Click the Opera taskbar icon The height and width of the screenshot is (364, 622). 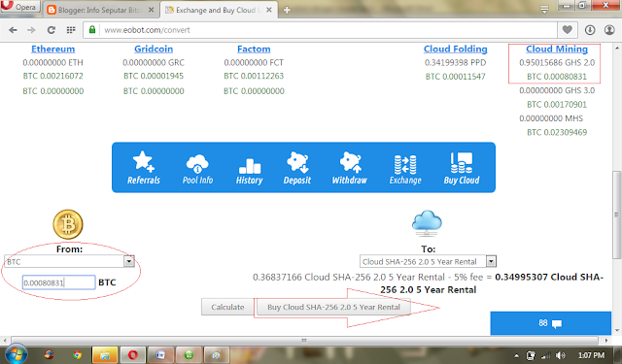point(133,355)
